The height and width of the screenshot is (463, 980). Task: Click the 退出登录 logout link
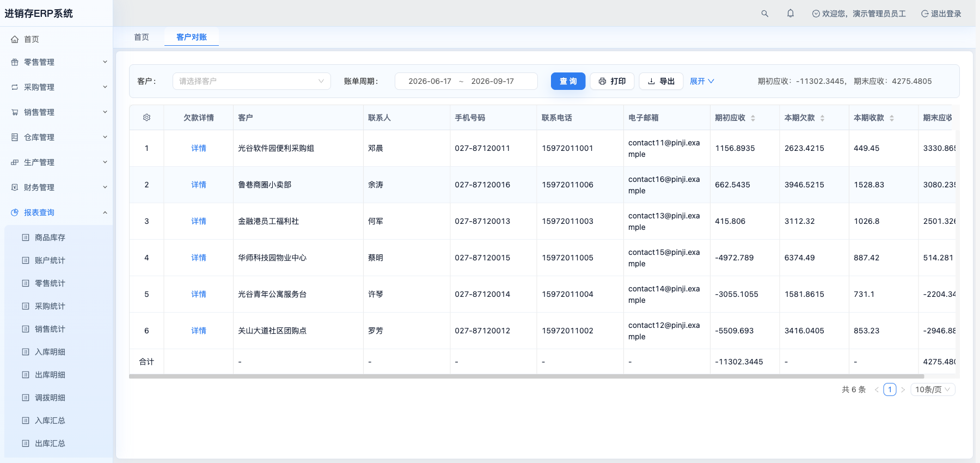941,14
